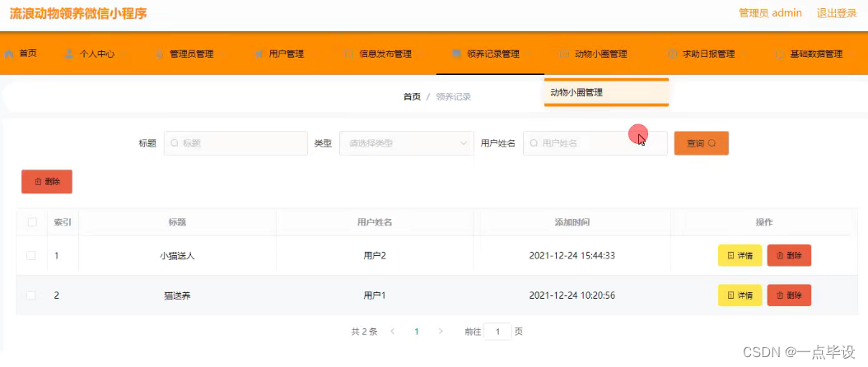Click the icon beside 用户管理 menu

(x=259, y=54)
